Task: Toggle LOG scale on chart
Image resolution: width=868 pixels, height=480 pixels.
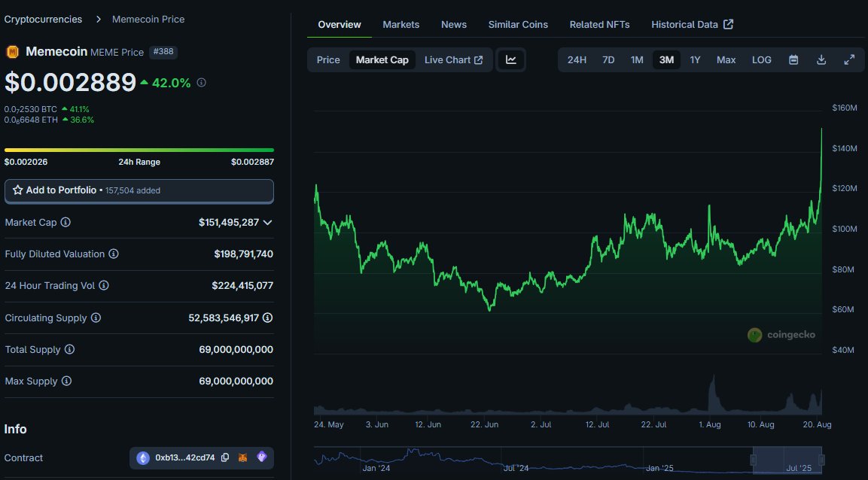Action: [x=761, y=59]
